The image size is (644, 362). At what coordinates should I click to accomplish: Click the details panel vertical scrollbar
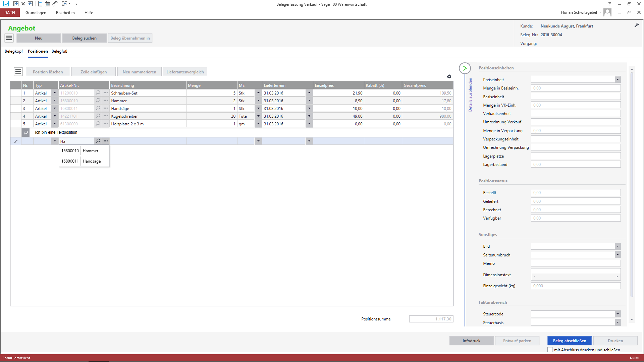pos(632,184)
